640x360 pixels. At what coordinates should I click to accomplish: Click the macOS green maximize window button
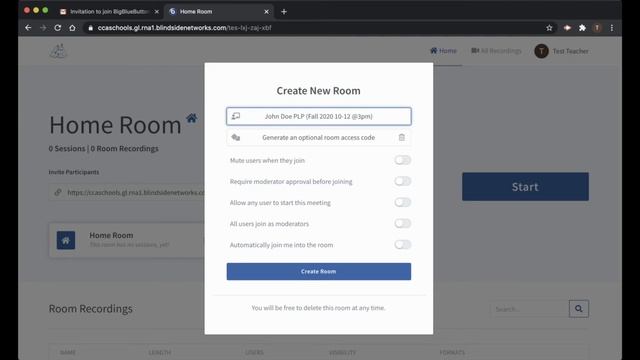pos(45,10)
